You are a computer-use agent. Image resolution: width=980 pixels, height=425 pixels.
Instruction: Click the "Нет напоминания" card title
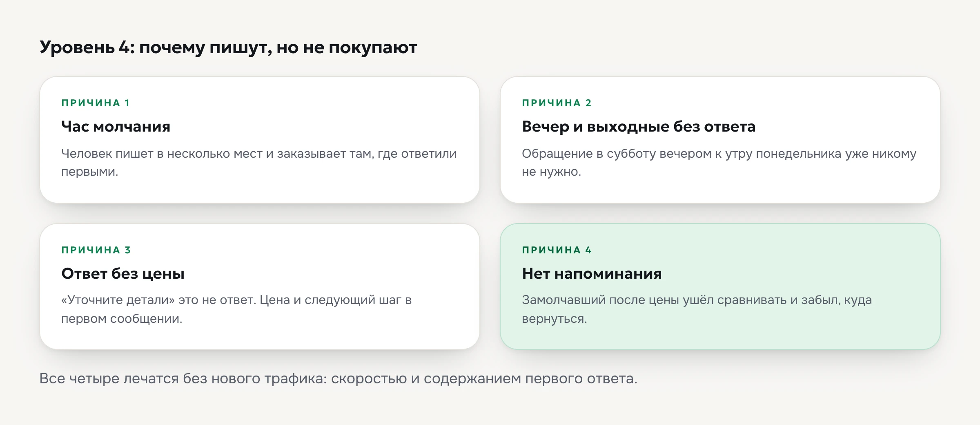pos(592,273)
